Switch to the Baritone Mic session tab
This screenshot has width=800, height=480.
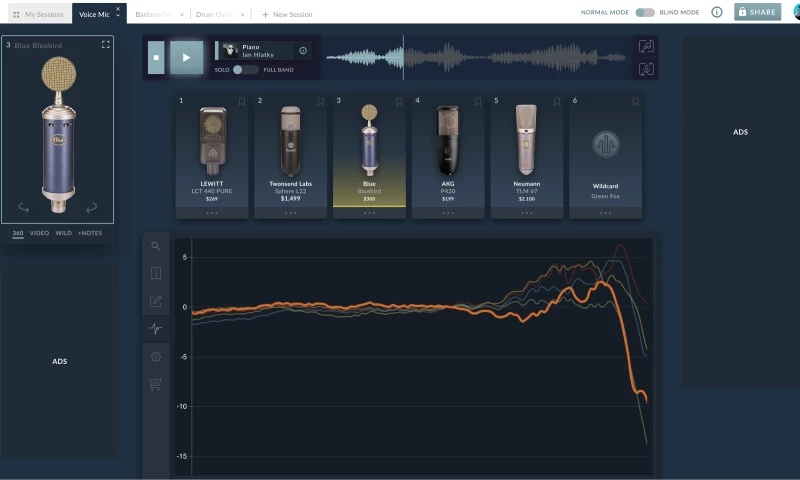pos(155,14)
